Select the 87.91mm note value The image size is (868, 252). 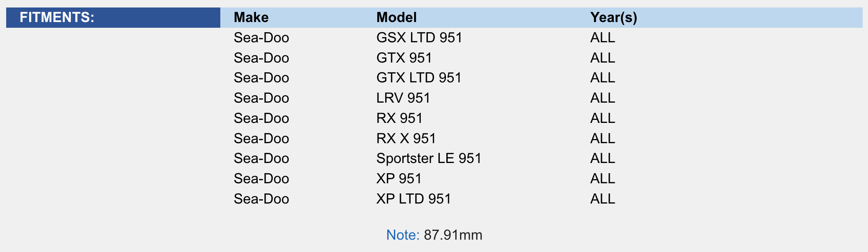tap(453, 235)
